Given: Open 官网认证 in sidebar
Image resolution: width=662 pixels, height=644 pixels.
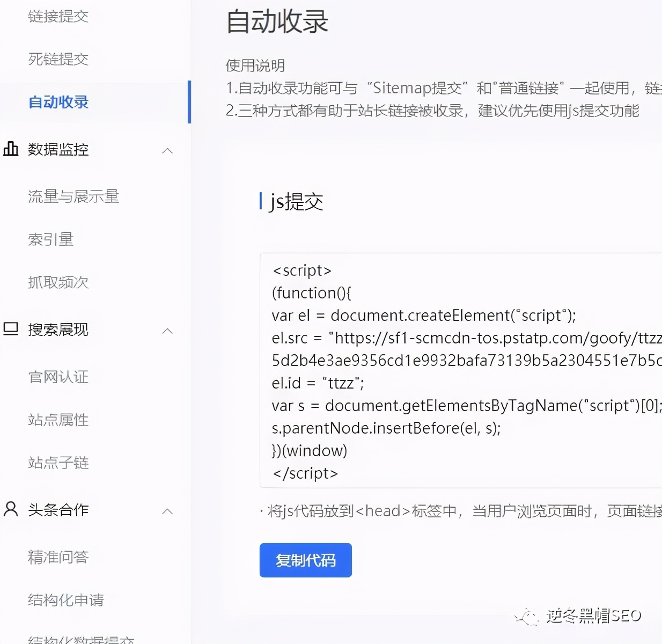Looking at the screenshot, I should pos(58,377).
